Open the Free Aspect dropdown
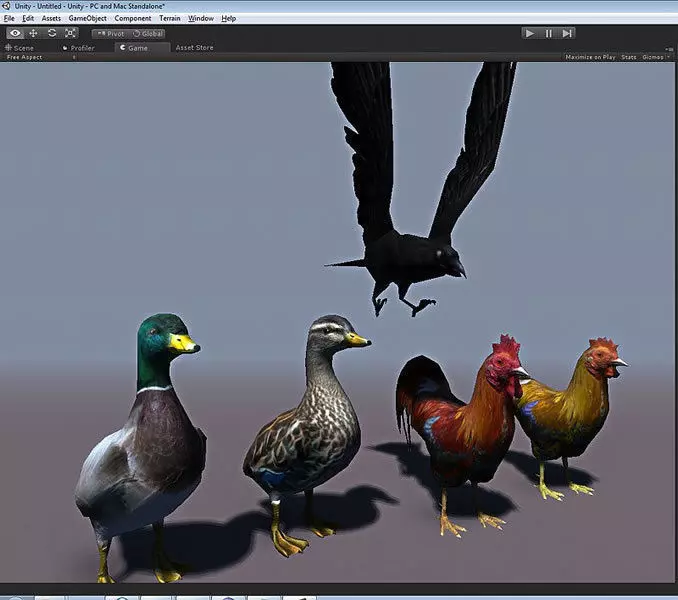The height and width of the screenshot is (600, 678). [41, 57]
